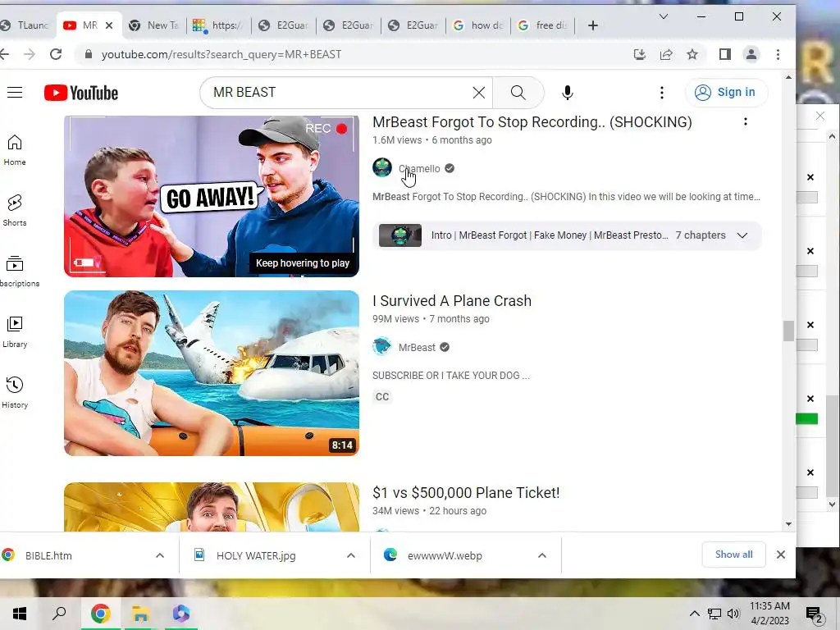
Task: Expand ewwwwW.webp download options
Action: point(542,555)
